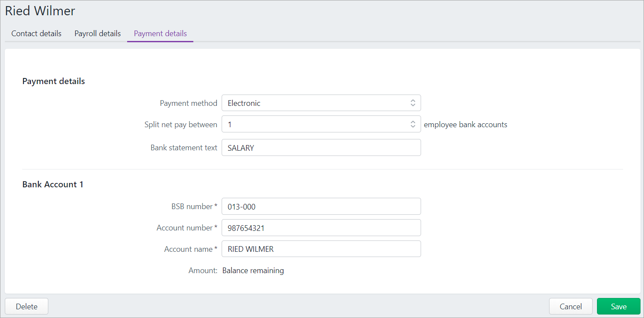Image resolution: width=644 pixels, height=318 pixels.
Task: Click the Ried Wilmer employee heading
Action: (40, 10)
